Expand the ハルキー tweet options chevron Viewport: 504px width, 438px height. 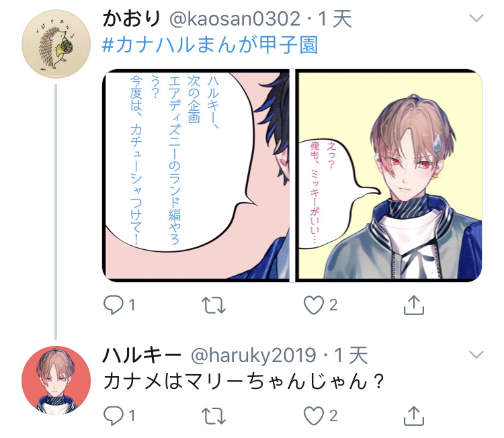(476, 355)
